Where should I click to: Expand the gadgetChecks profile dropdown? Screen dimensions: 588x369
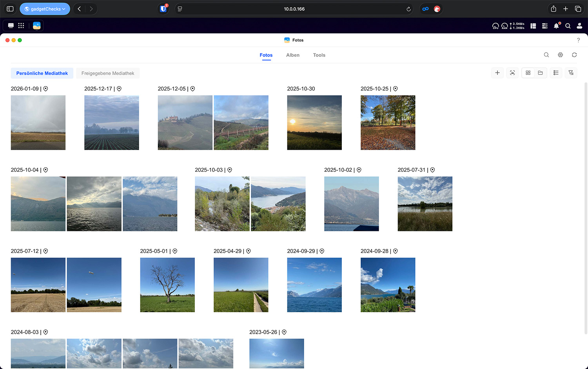[45, 9]
